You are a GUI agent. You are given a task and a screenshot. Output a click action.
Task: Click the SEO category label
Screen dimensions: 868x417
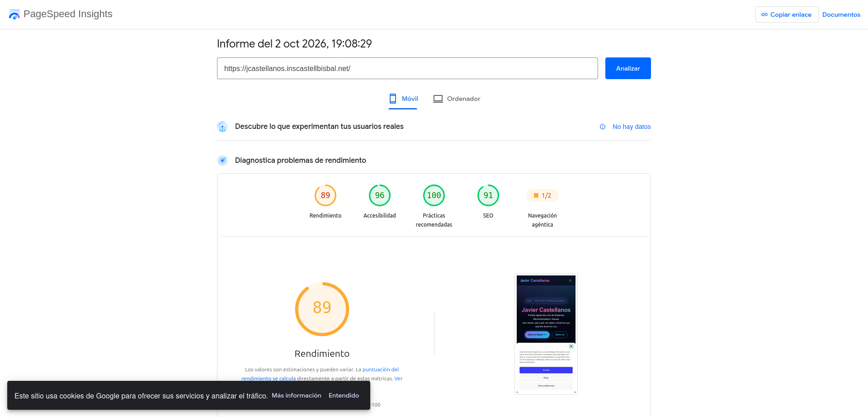[488, 216]
